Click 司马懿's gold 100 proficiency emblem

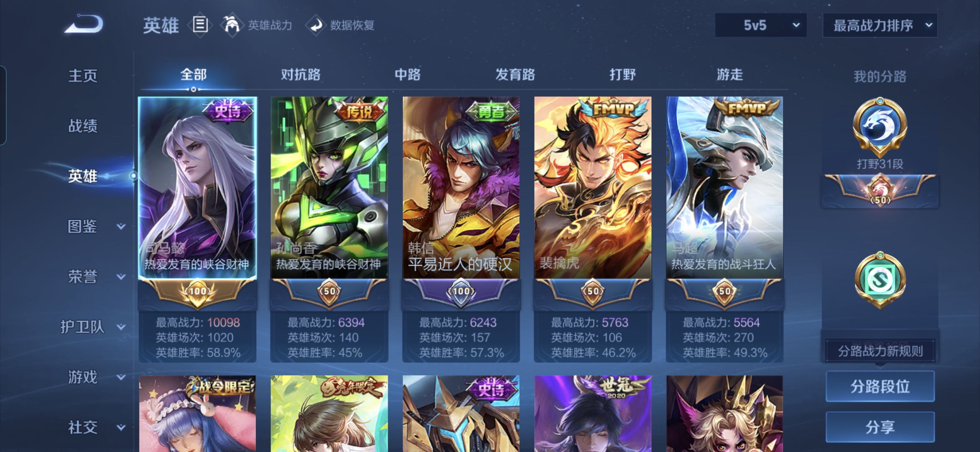(x=198, y=291)
